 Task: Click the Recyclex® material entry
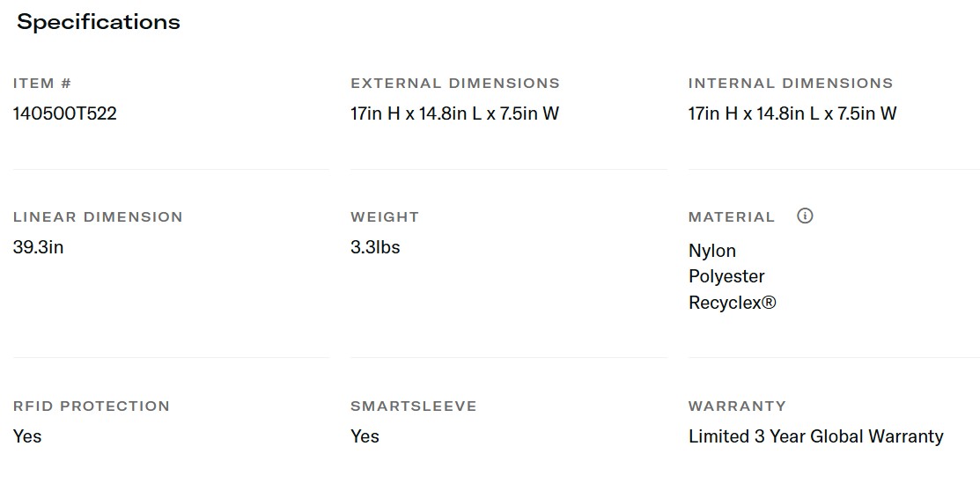tap(733, 303)
